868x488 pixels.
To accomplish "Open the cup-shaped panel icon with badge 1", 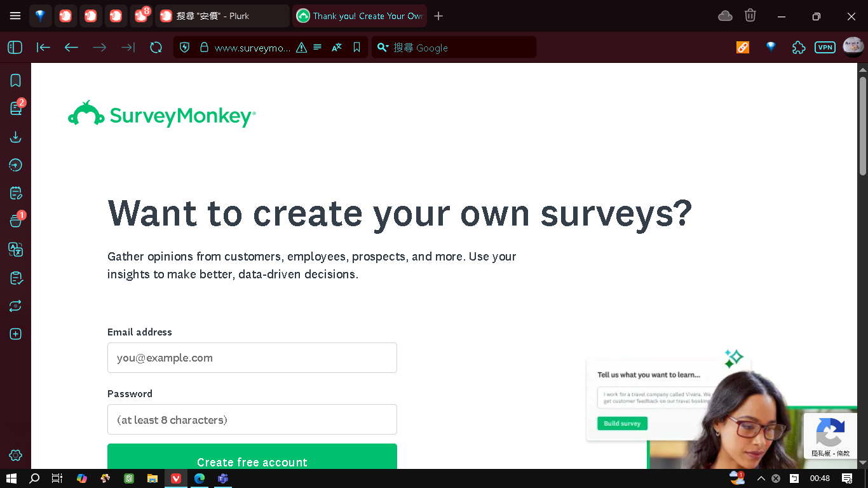I will pos(16,221).
